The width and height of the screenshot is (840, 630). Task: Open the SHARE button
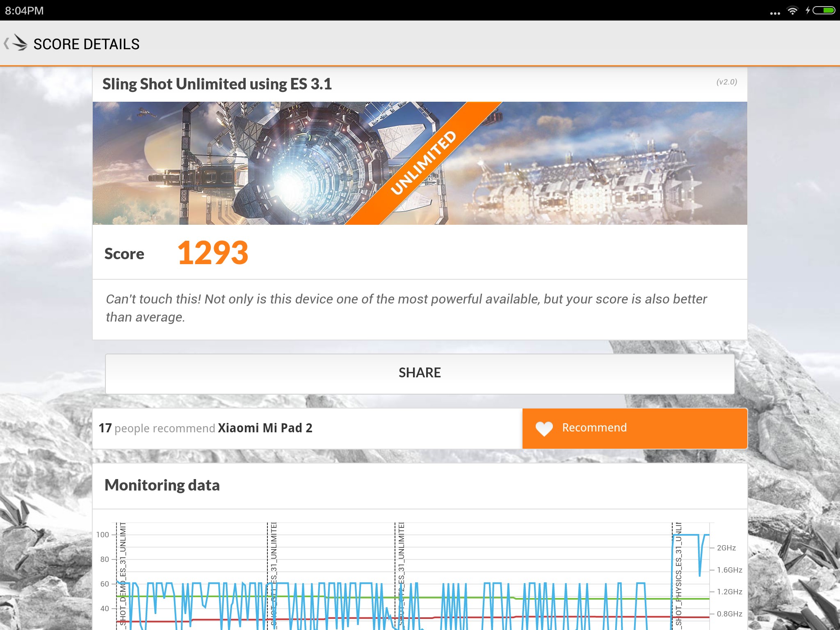point(420,374)
